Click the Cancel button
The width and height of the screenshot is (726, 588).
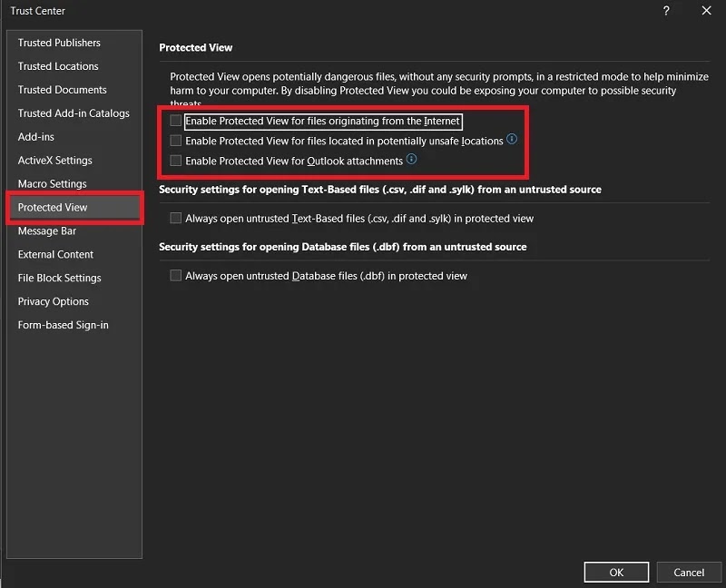[x=689, y=573]
